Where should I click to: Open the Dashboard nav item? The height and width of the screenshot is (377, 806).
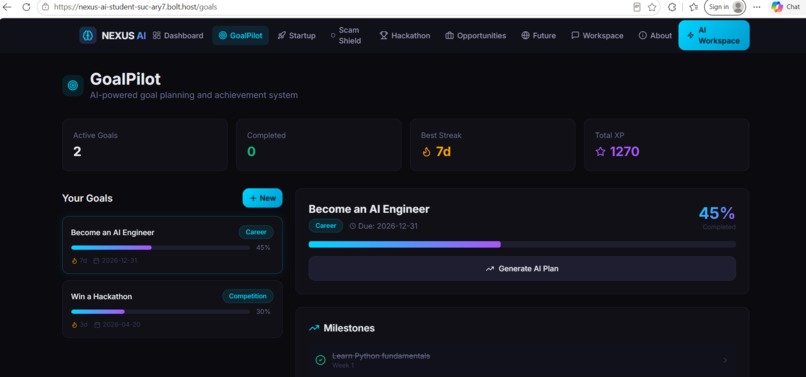[178, 35]
